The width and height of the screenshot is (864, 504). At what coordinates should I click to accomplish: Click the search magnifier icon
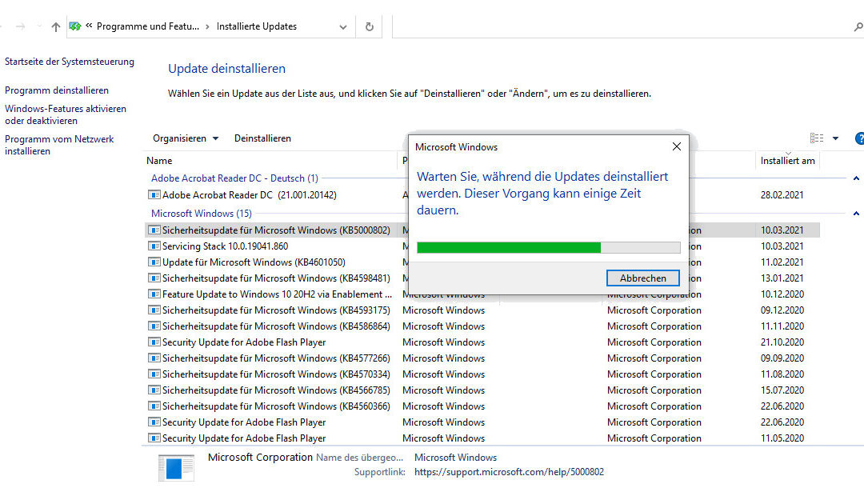click(858, 26)
